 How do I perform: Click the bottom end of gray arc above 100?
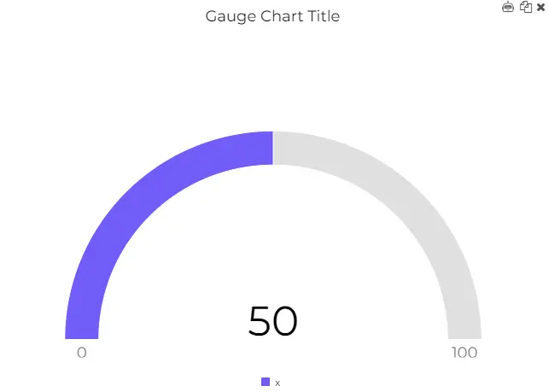465,335
